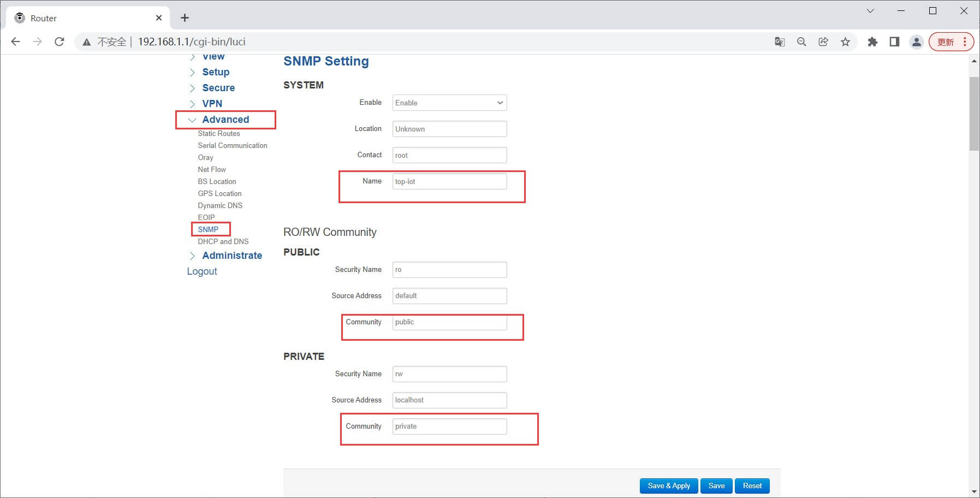Click the PUBLIC Community field public
Image resolution: width=980 pixels, height=498 pixels.
click(x=449, y=322)
